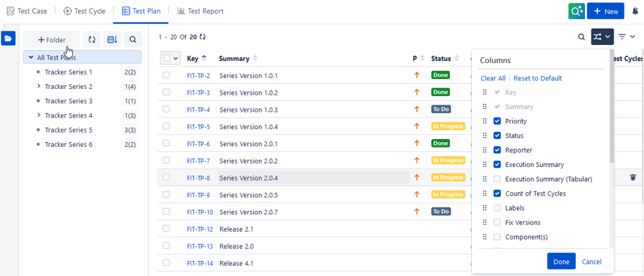Switch to the Test Cycle tab

click(84, 11)
